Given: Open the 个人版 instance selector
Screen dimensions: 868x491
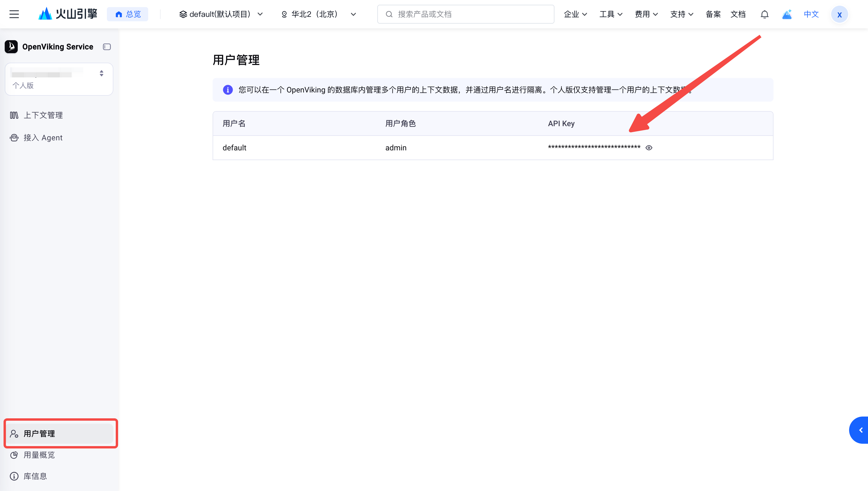Looking at the screenshot, I should click(59, 79).
